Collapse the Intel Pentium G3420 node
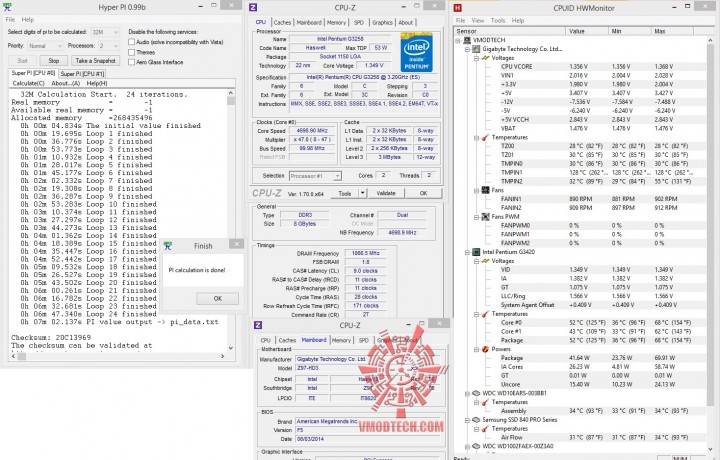 [467, 252]
